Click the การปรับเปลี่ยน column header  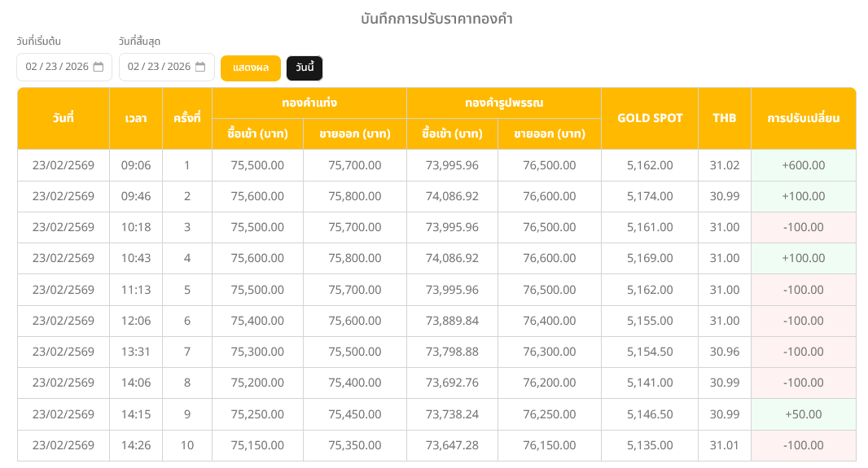803,118
